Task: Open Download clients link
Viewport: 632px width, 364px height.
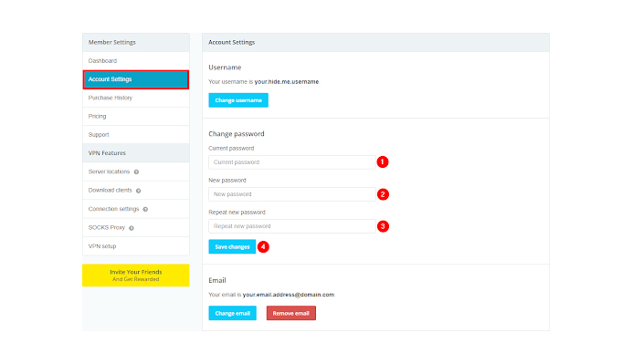Action: (110, 190)
